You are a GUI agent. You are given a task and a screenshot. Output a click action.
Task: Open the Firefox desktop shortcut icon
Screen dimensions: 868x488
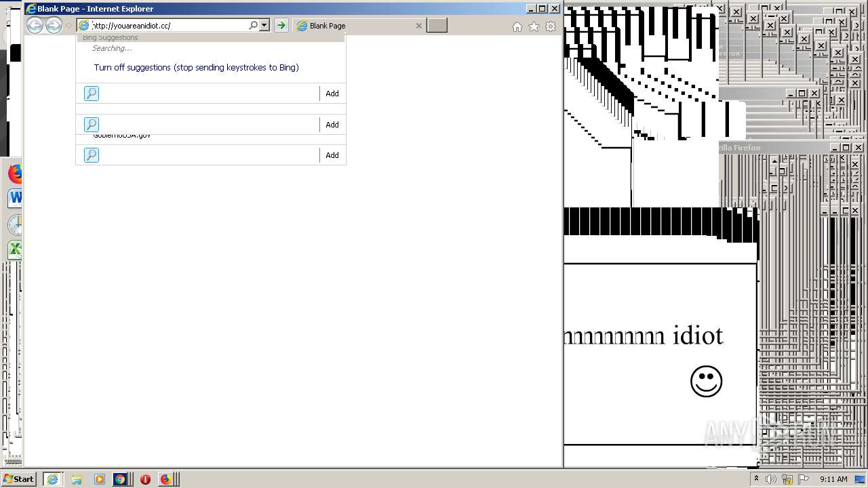coord(15,174)
